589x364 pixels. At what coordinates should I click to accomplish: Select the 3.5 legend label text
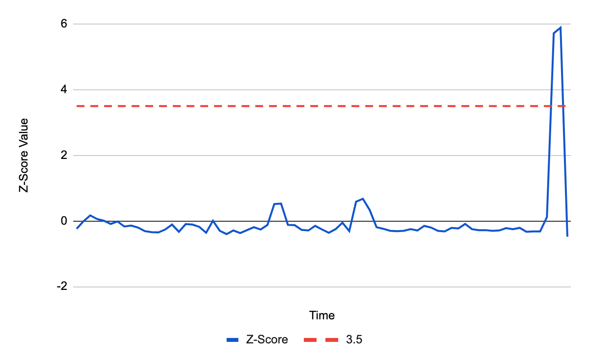coord(354,339)
